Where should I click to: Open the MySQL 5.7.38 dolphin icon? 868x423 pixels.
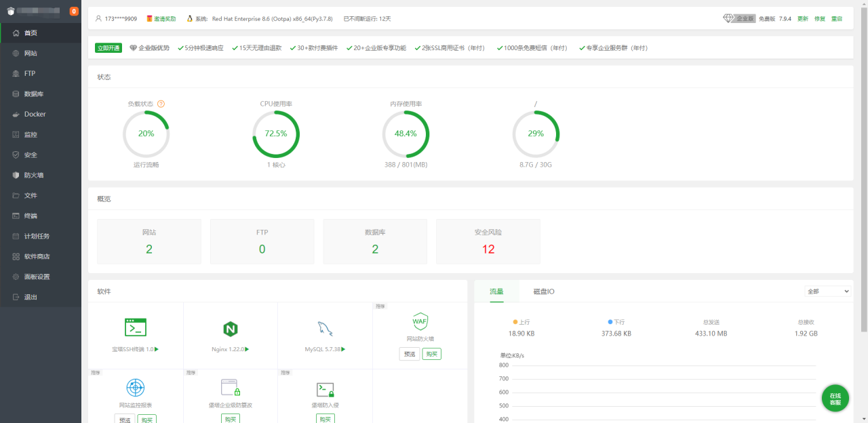(325, 329)
